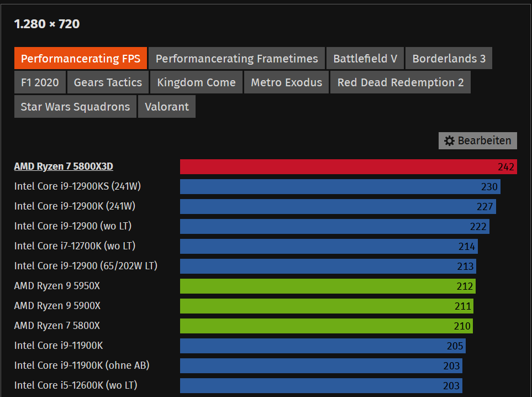The image size is (532, 397).
Task: Click the AMD Ryzen 9 5900X label
Action: pos(57,306)
